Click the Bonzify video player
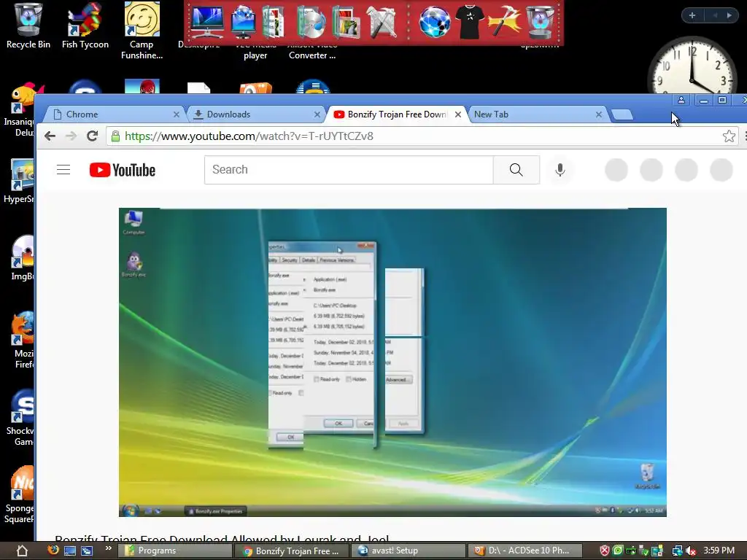 point(392,362)
